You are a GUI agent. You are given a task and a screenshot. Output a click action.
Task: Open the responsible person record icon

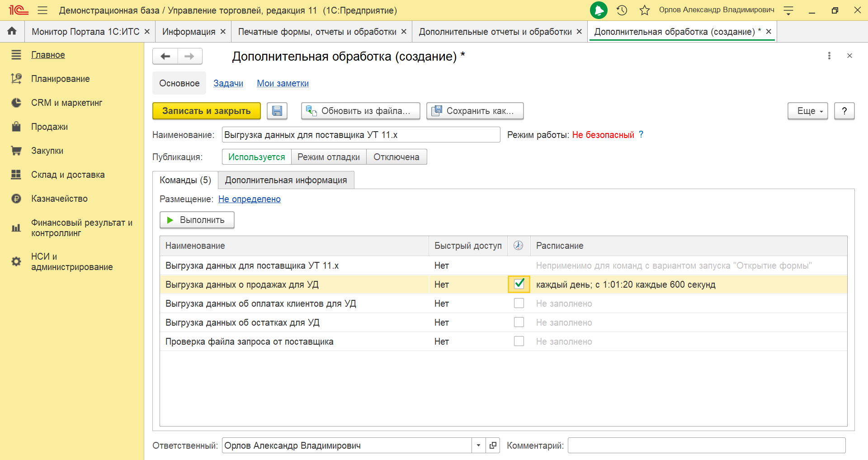click(493, 446)
